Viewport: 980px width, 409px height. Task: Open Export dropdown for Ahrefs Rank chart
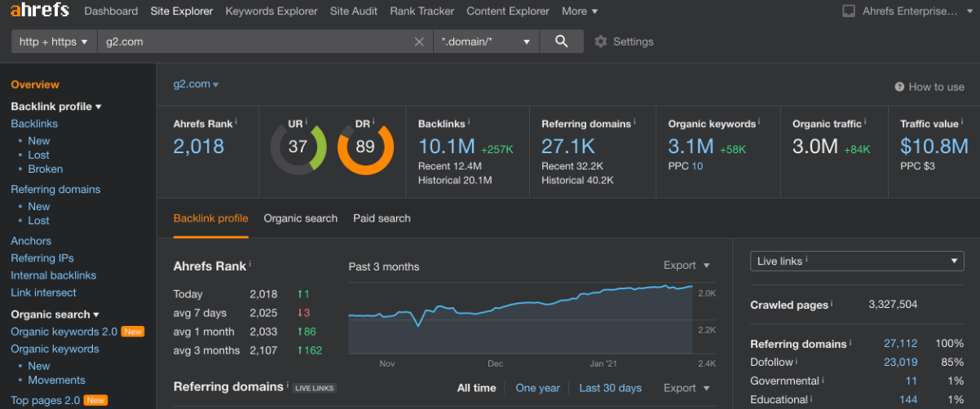click(686, 266)
